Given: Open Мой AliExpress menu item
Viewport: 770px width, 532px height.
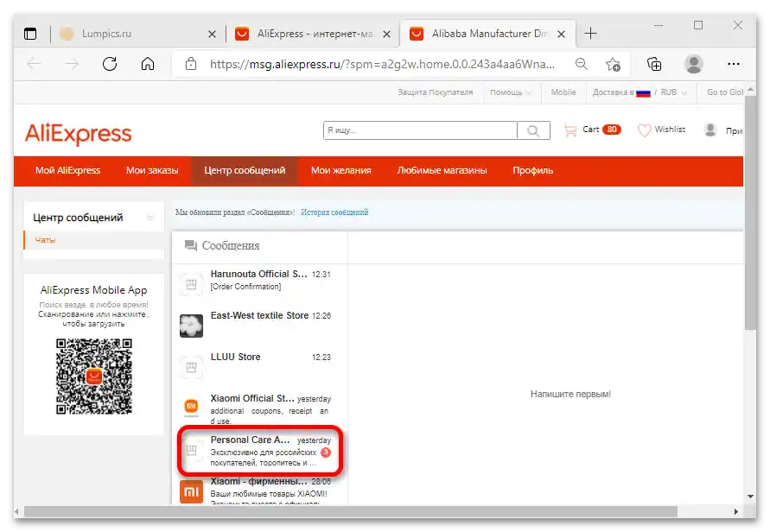Looking at the screenshot, I should point(67,171).
